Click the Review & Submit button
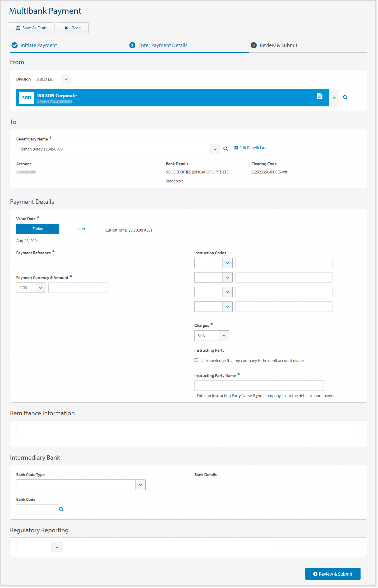Screen dimensions: 378x588 click(333, 574)
